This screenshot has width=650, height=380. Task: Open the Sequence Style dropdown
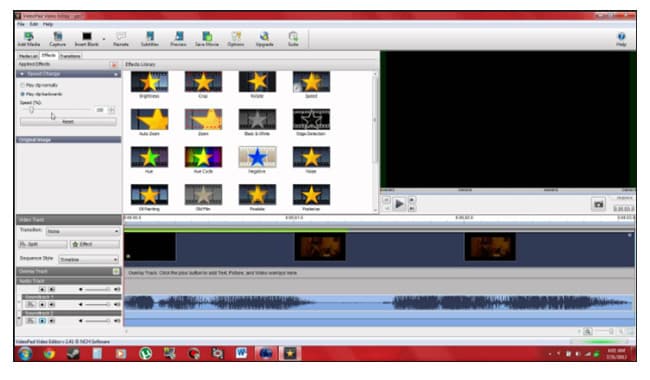[89, 259]
